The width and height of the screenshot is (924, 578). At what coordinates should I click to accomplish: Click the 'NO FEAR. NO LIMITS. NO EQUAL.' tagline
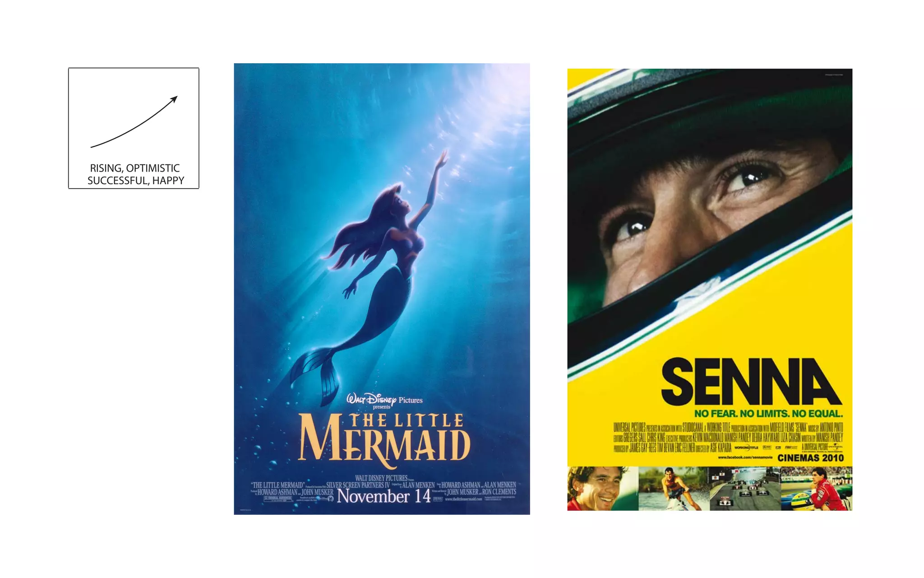click(x=768, y=414)
